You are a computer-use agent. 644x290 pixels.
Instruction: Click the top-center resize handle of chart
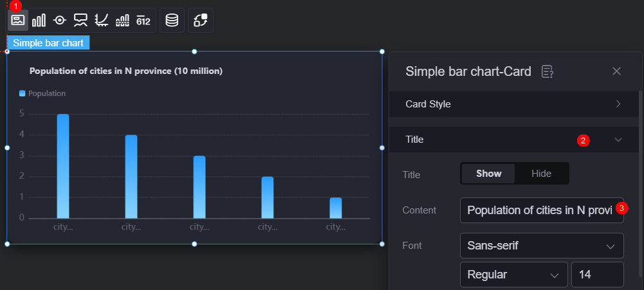[x=194, y=51]
